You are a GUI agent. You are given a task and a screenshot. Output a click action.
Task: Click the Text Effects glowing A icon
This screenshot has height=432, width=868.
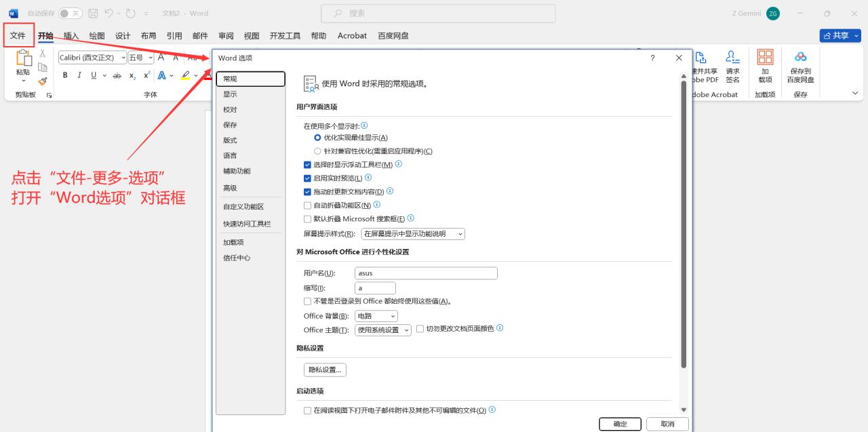(x=162, y=75)
